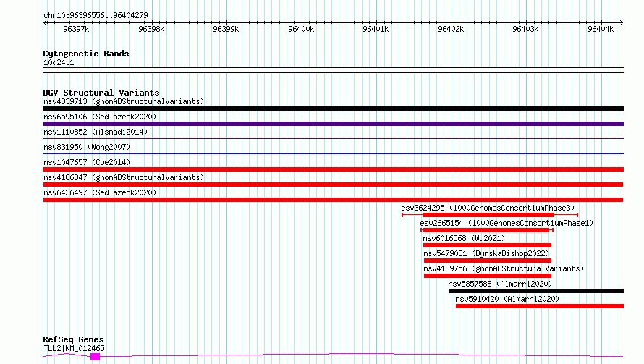Select the magenta TLL2 exon block
Viewport: 644px width, 364px height.
coord(96,357)
